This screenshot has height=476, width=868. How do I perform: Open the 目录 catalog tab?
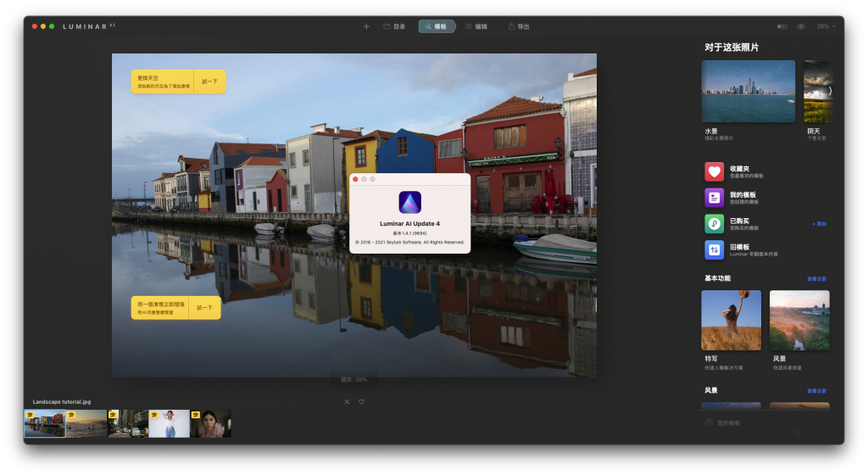394,26
